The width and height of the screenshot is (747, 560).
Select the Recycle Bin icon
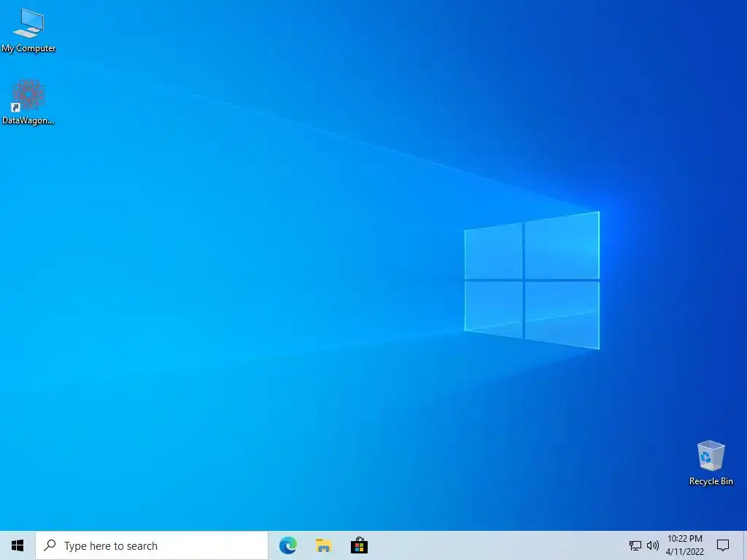(x=711, y=463)
